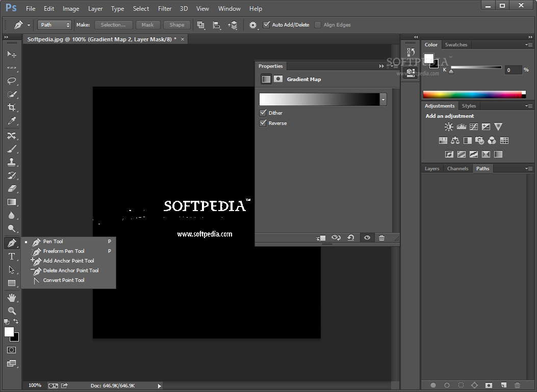Change the screen mode
The image size is (537, 392).
click(12, 363)
